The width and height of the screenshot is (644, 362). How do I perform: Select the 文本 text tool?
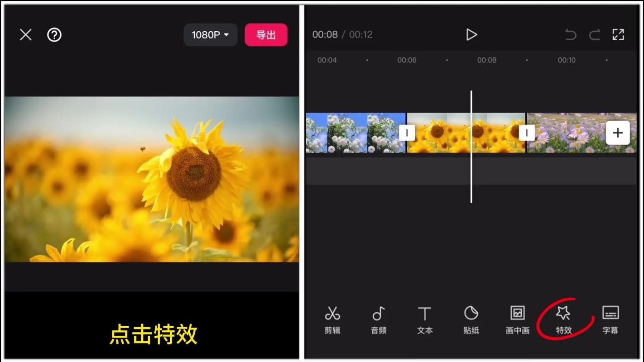(425, 319)
